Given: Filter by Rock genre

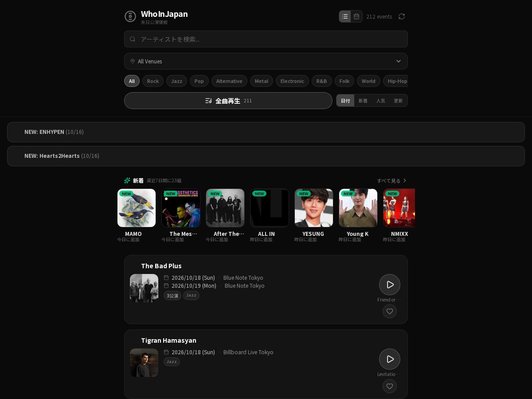Looking at the screenshot, I should [153, 81].
